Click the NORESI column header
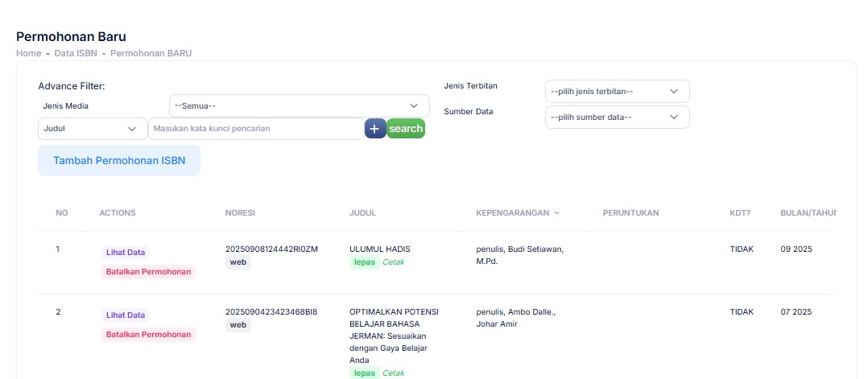This screenshot has height=379, width=868. pyautogui.click(x=242, y=213)
